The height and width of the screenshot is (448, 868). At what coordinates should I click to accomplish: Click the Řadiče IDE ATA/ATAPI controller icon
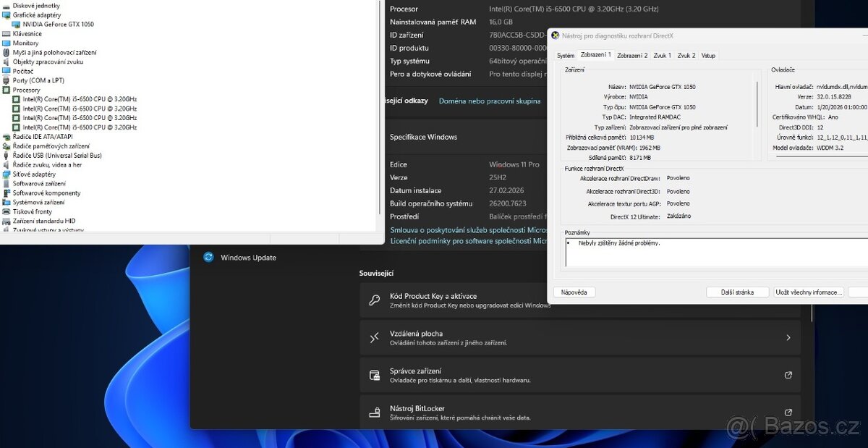click(x=7, y=137)
